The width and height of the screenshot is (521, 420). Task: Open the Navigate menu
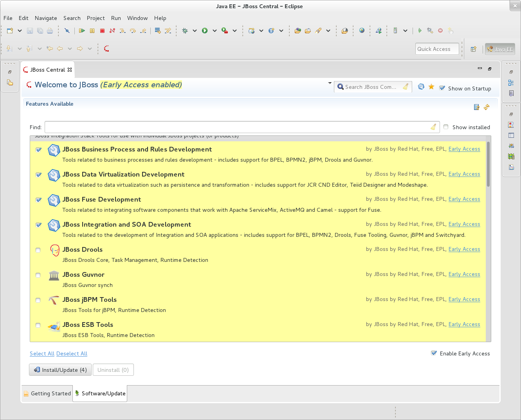(46, 18)
